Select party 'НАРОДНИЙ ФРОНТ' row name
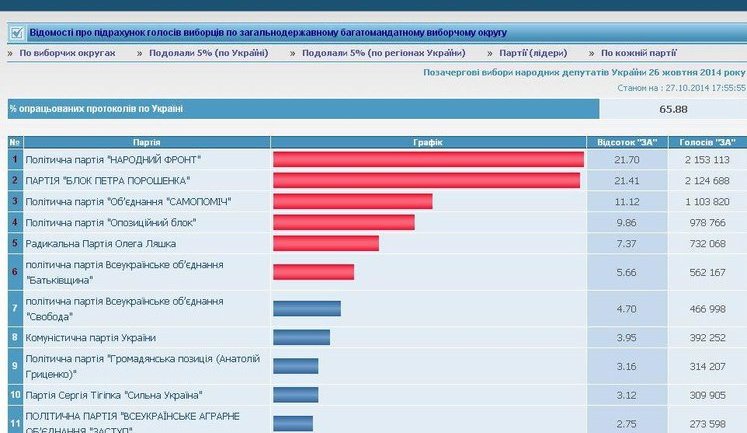The width and height of the screenshot is (747, 433). click(x=113, y=160)
